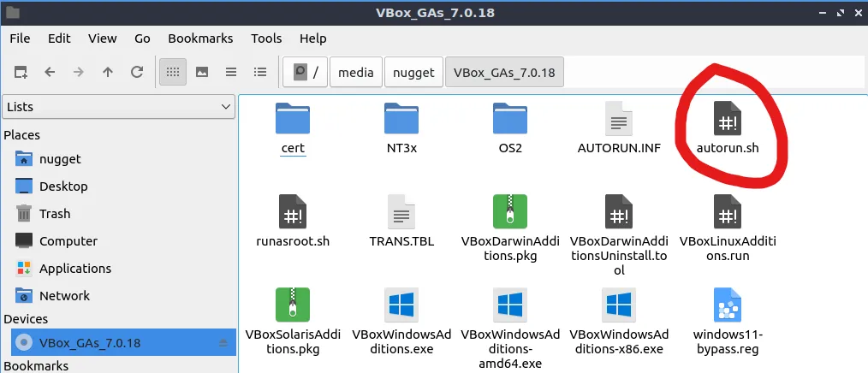Reload the current folder
The image size is (868, 373).
click(137, 72)
